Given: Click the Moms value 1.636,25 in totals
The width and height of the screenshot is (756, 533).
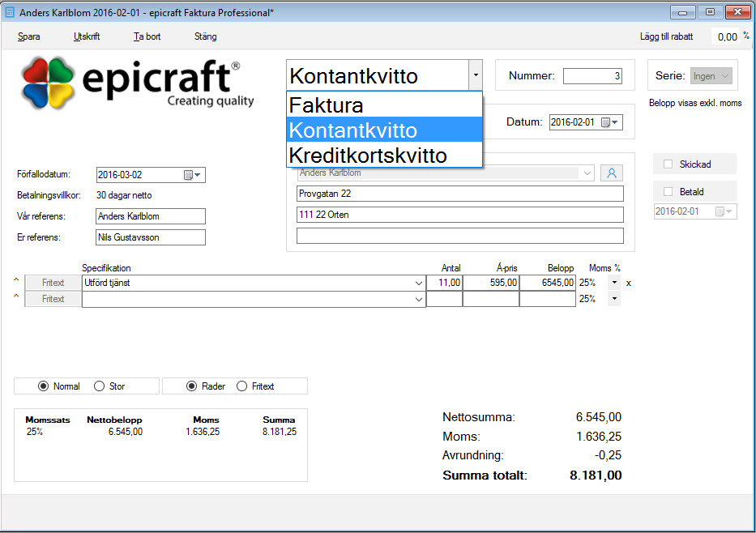Looking at the screenshot, I should (x=599, y=437).
